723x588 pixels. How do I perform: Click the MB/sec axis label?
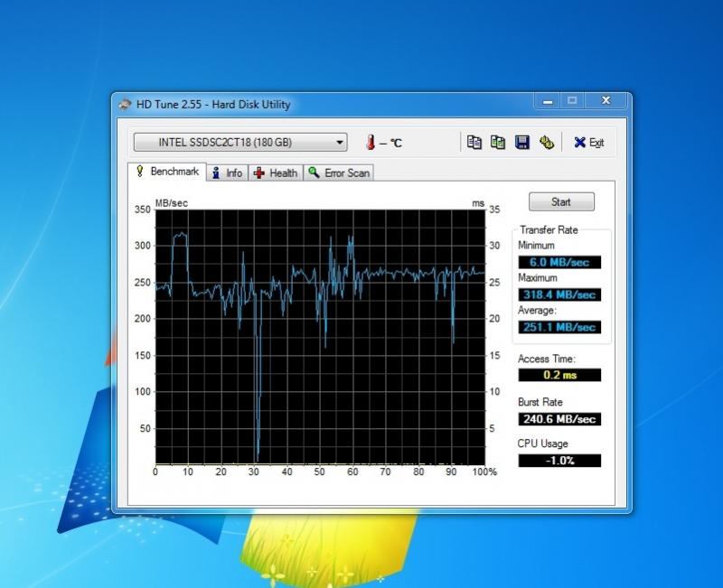pyautogui.click(x=172, y=203)
